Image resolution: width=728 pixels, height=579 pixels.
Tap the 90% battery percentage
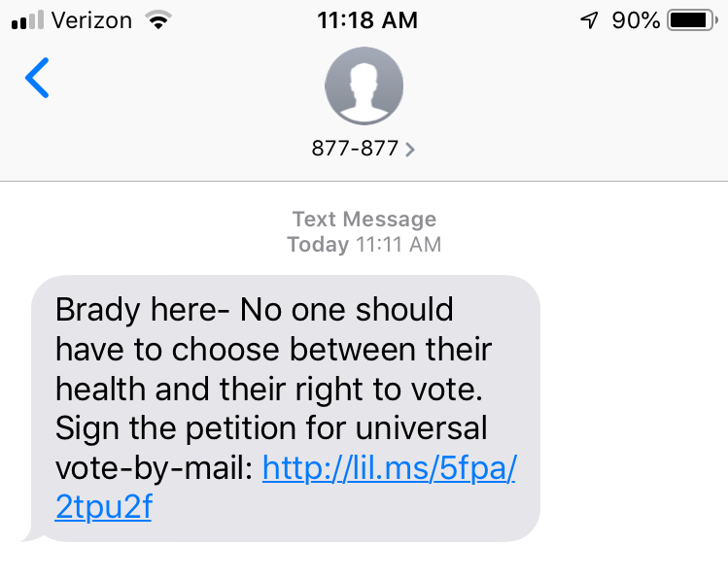(x=636, y=20)
